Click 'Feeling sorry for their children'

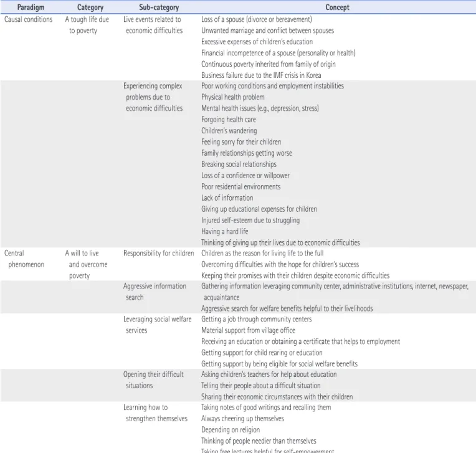tap(241, 142)
